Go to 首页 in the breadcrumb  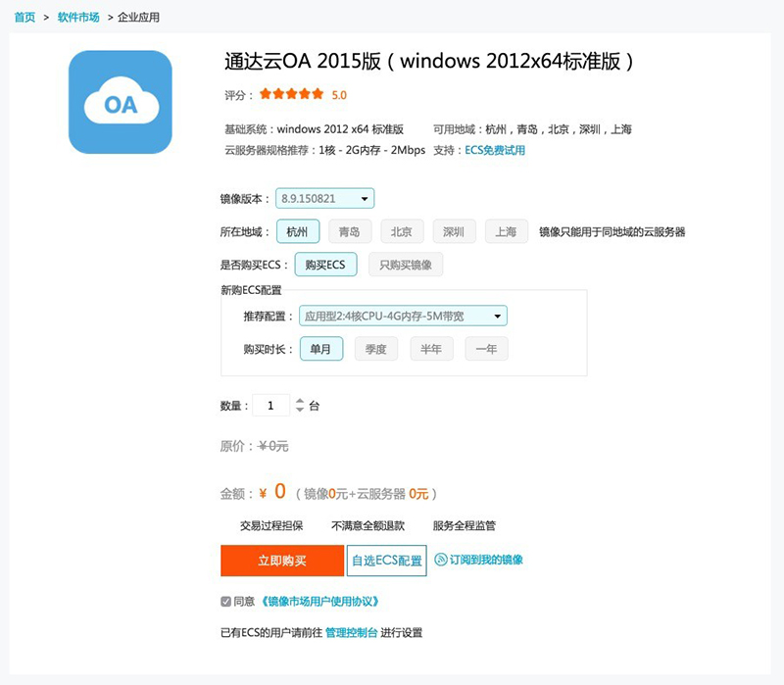pos(24,18)
